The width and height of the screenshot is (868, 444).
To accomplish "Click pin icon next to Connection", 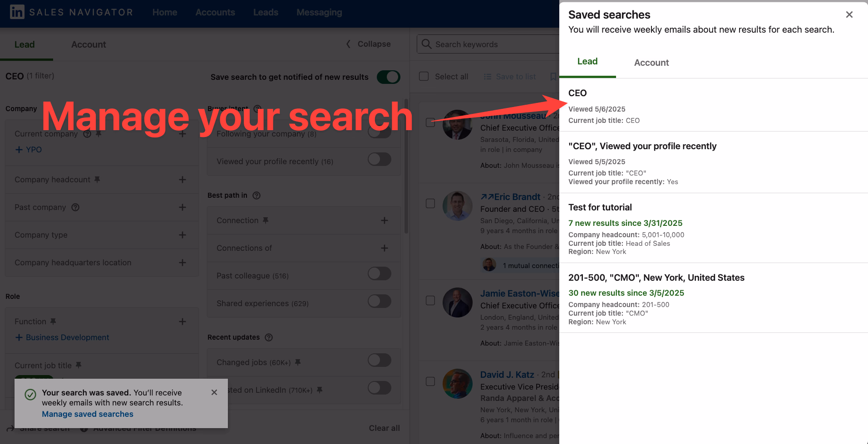I will (x=266, y=220).
